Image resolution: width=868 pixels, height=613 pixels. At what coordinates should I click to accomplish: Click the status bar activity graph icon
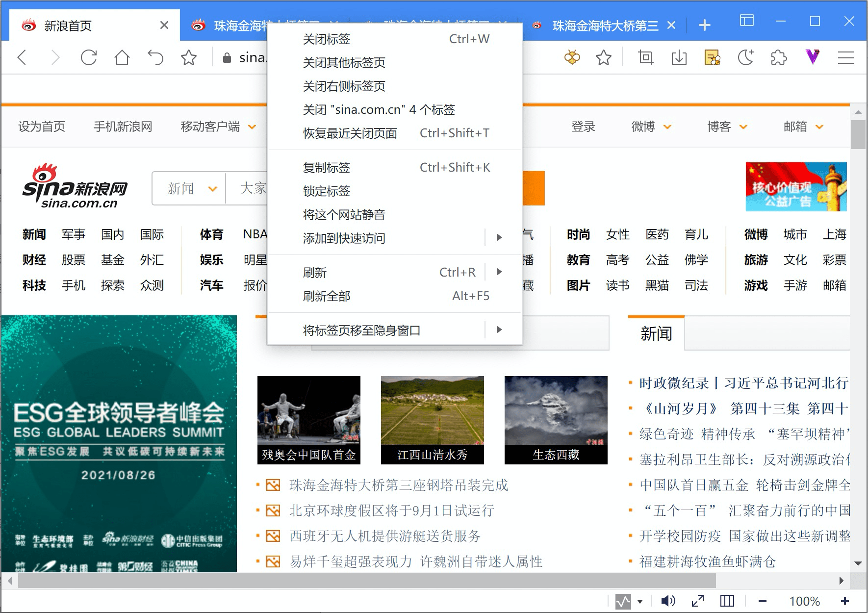(623, 601)
